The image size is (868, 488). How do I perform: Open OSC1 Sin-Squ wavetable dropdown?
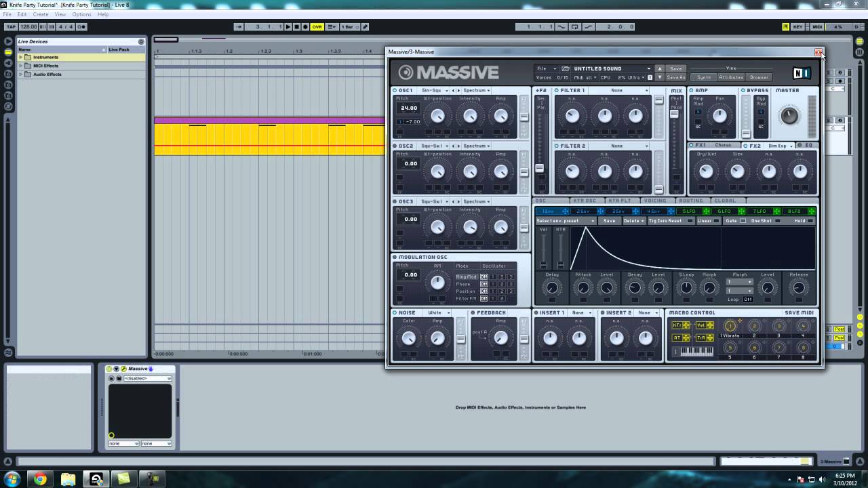point(434,90)
